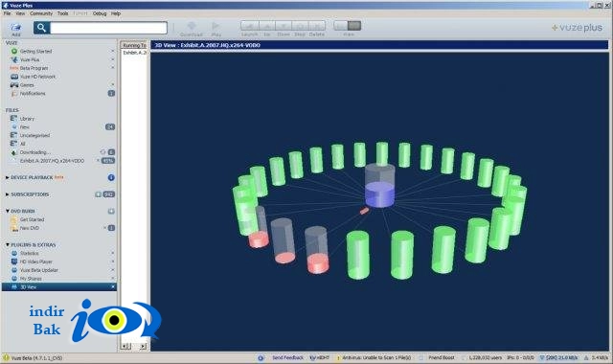Screen dimensions: 613x364
Task: Click Friend Boost in status bar
Action: click(442, 357)
